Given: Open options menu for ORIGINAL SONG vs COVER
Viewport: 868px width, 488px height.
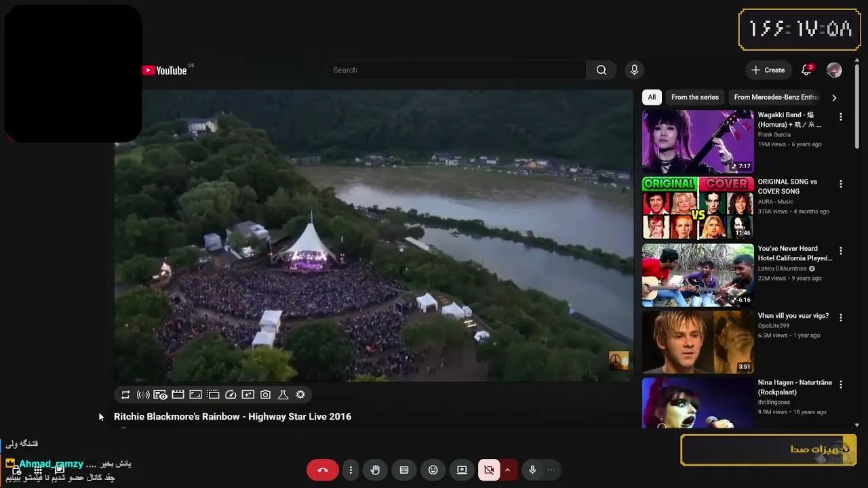Looking at the screenshot, I should [841, 184].
